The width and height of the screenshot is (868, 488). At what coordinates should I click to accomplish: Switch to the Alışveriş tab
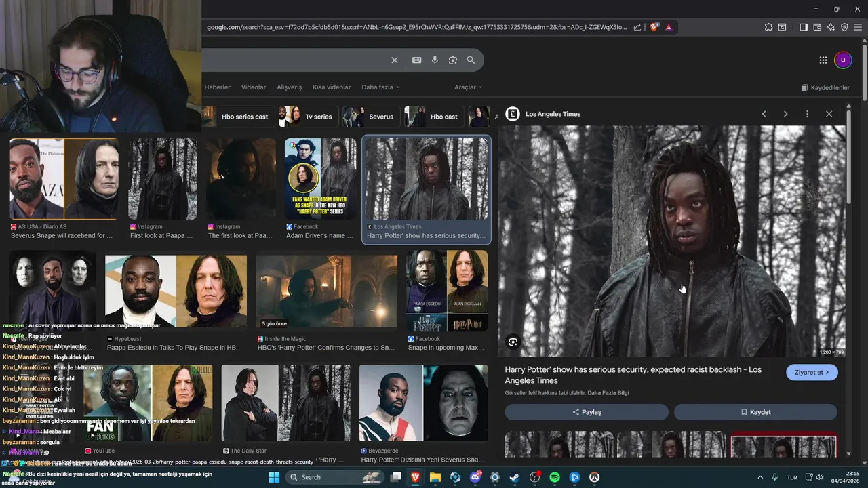pyautogui.click(x=290, y=87)
